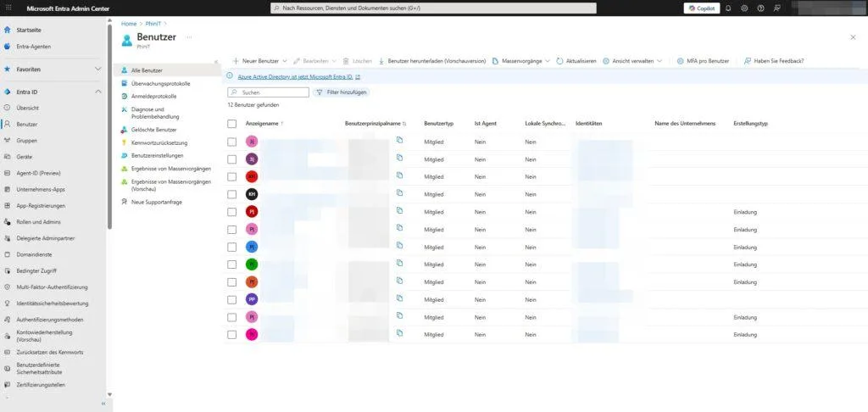Select Gruppen in the left sidebar
Screen dimensions: 868x412
26,141
